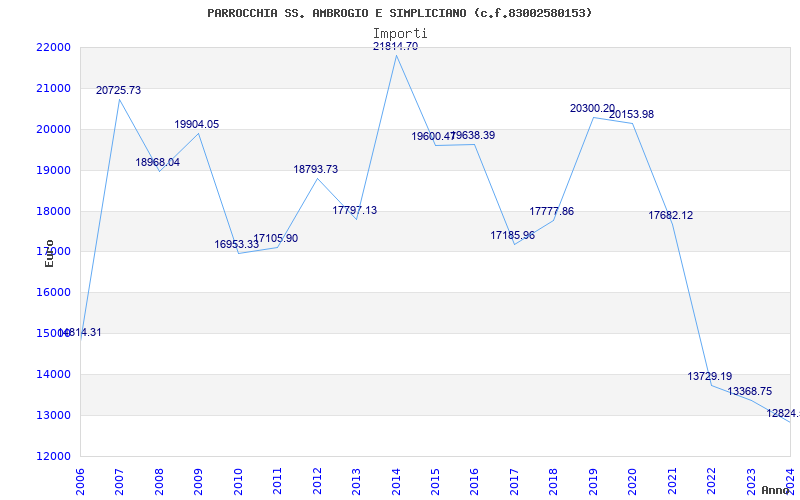Click the 20000 y-axis tick label
The image size is (800, 500).
coord(53,129)
